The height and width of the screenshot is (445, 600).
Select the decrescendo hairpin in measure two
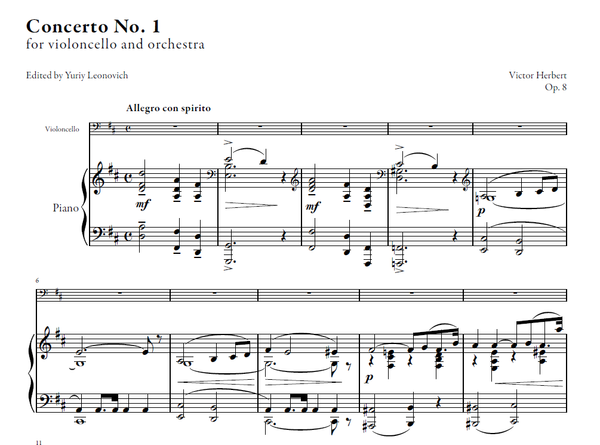pos(251,206)
